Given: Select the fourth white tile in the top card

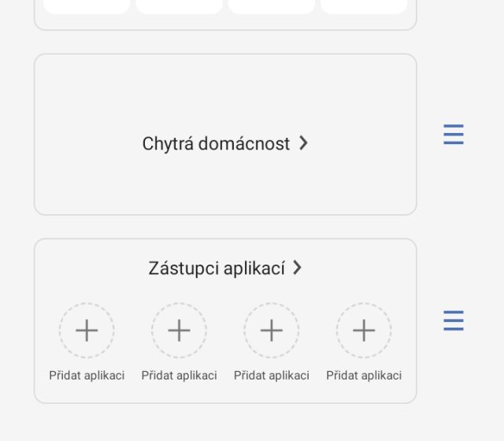Looking at the screenshot, I should 364,6.
